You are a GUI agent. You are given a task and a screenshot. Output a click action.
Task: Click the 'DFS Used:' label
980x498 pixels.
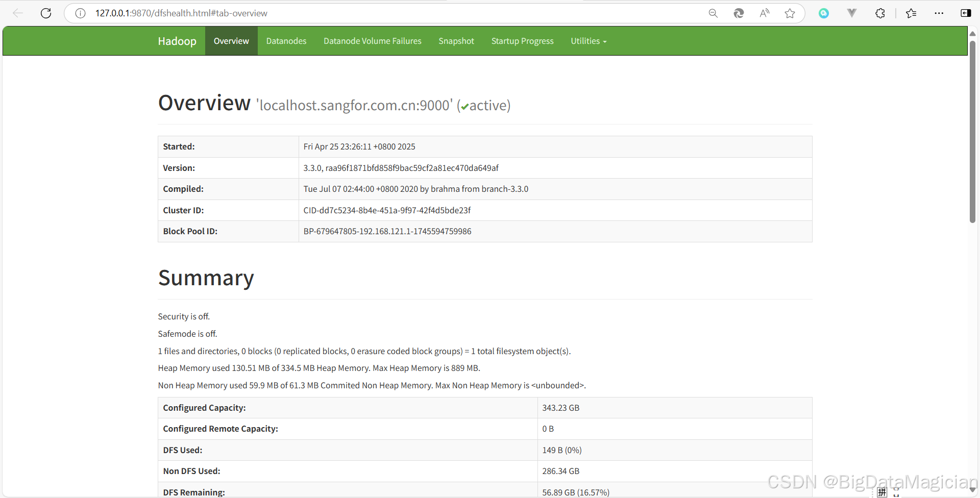click(183, 450)
